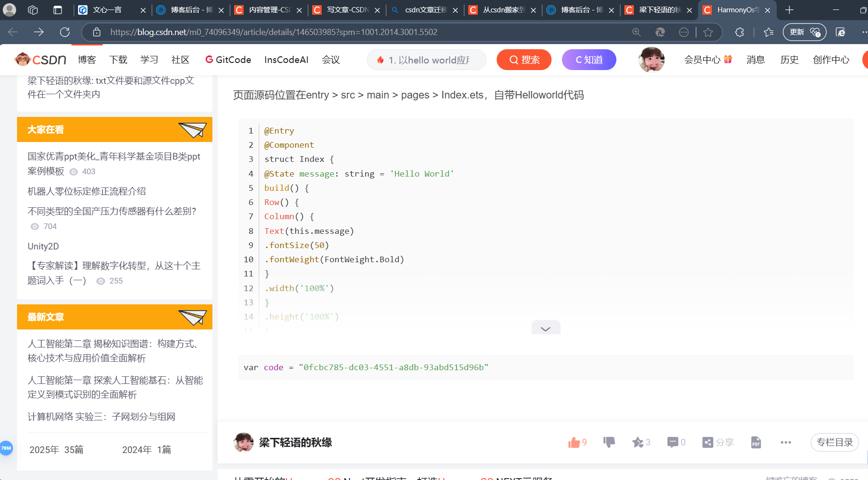
Task: Open the 会议 menu item
Action: pyautogui.click(x=331, y=60)
